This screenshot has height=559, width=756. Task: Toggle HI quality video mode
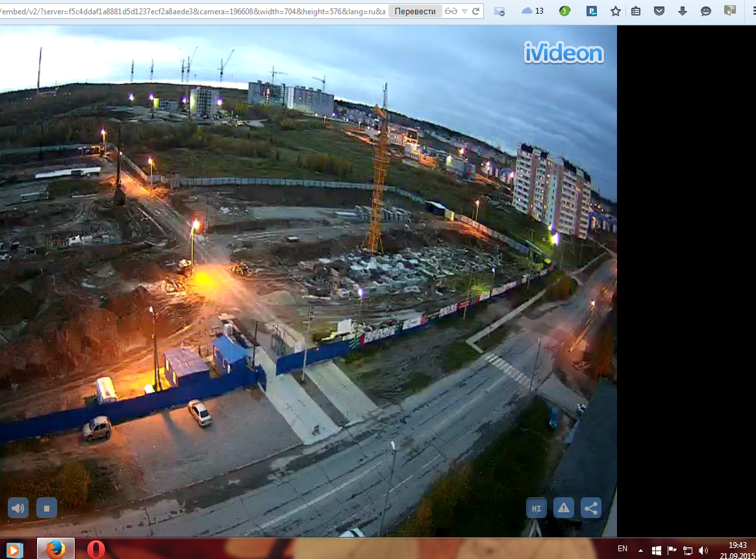click(536, 508)
